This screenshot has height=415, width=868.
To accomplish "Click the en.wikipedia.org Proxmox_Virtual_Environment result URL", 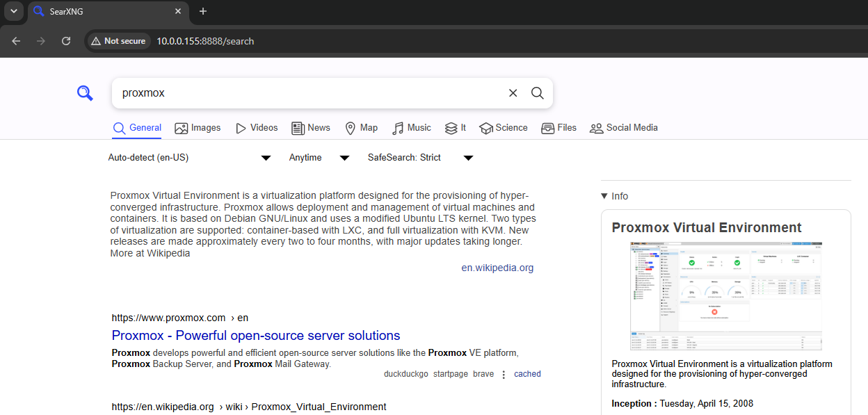I will click(x=249, y=407).
